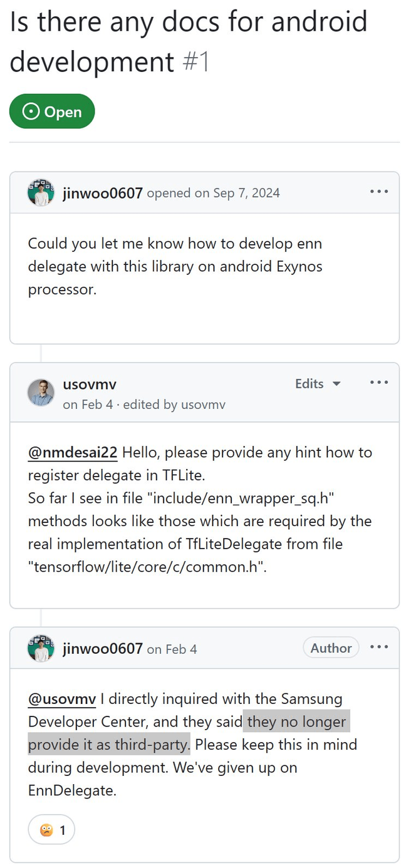Open options menu on usovmv's comment
Viewport: 401px width, 868px height.
(x=379, y=383)
